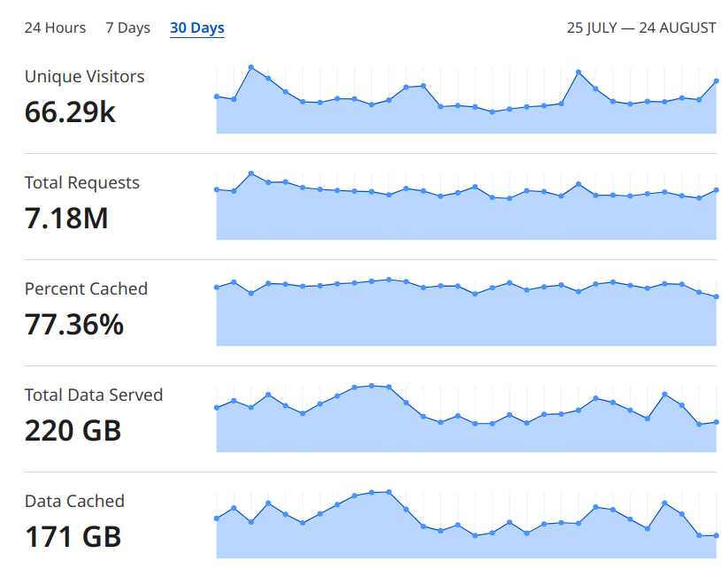Click the first data point on Total Requests chart

click(217, 189)
